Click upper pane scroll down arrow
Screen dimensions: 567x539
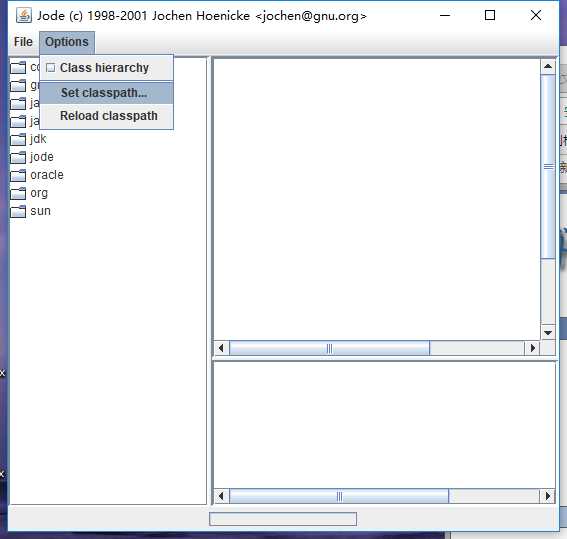tap(548, 333)
